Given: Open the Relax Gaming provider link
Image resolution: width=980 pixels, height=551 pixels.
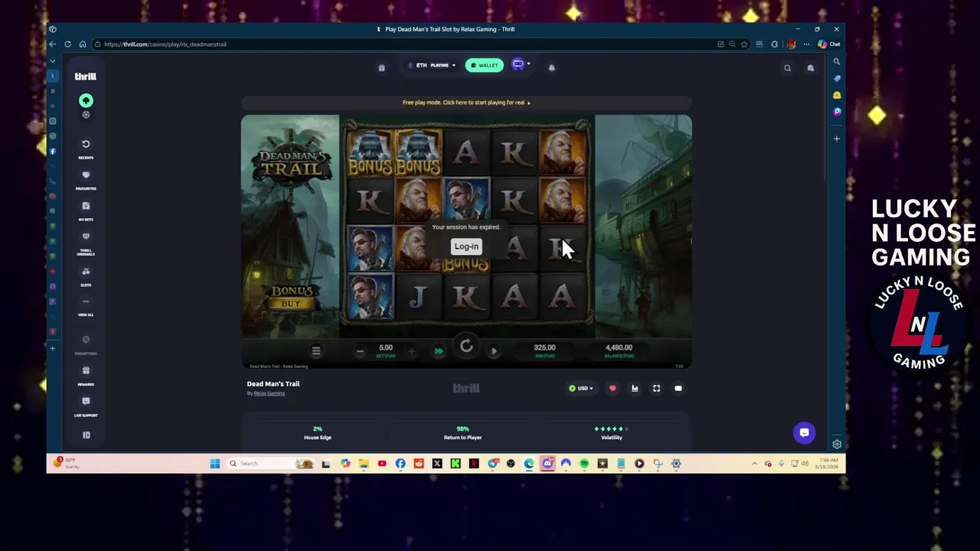Looking at the screenshot, I should (269, 393).
